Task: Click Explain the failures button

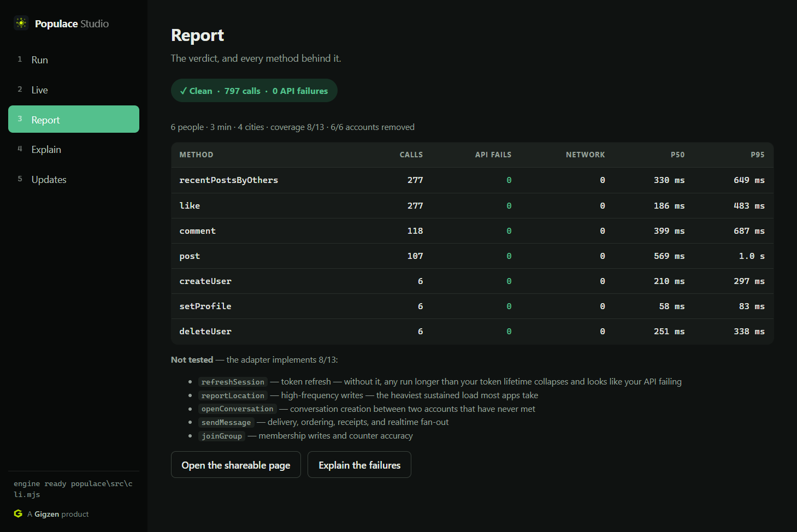Action: click(x=359, y=465)
